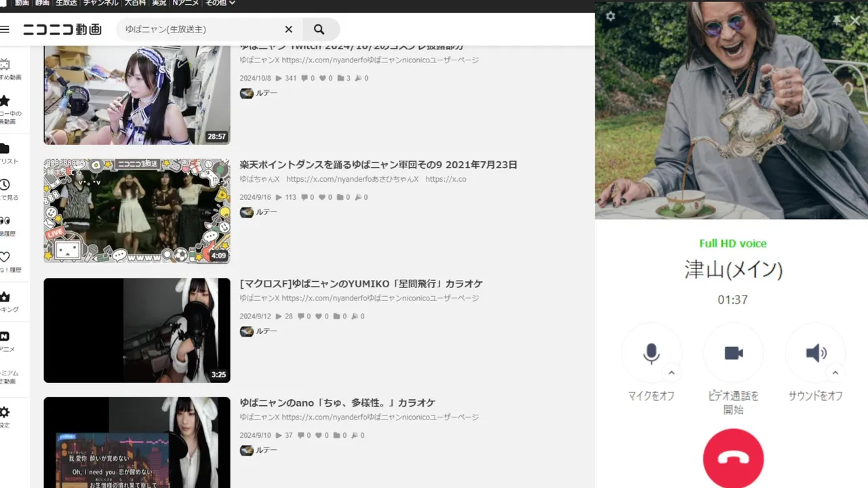Pin the call window on top
Viewport: 868px width, 488px height.
[837, 20]
